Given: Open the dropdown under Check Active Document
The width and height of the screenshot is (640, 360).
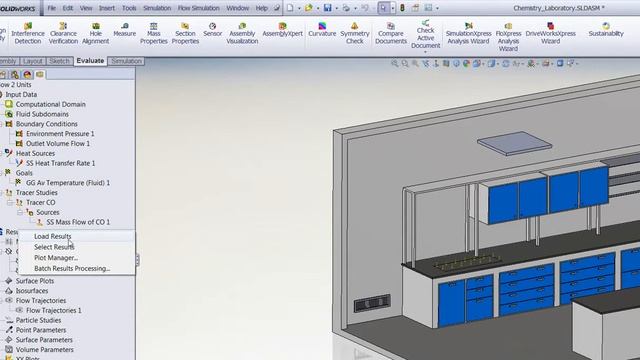Looking at the screenshot, I should (x=425, y=52).
